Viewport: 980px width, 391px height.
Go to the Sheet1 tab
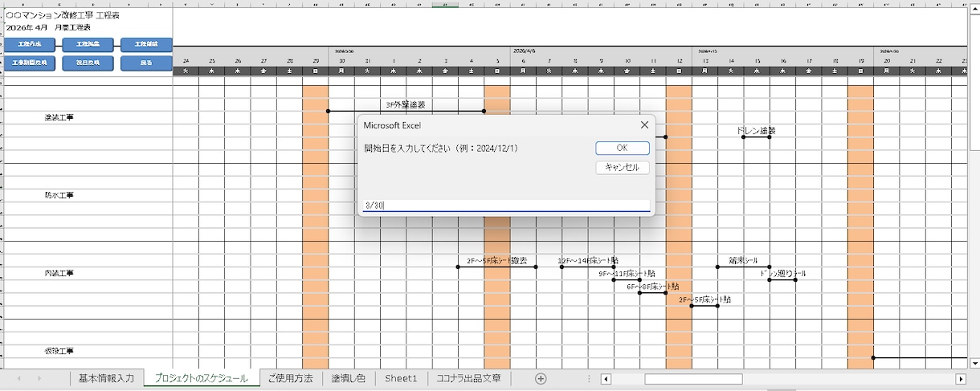tap(401, 379)
